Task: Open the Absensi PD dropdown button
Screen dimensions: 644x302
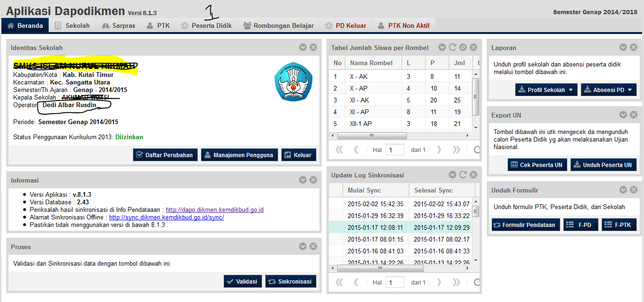Action: coord(609,90)
